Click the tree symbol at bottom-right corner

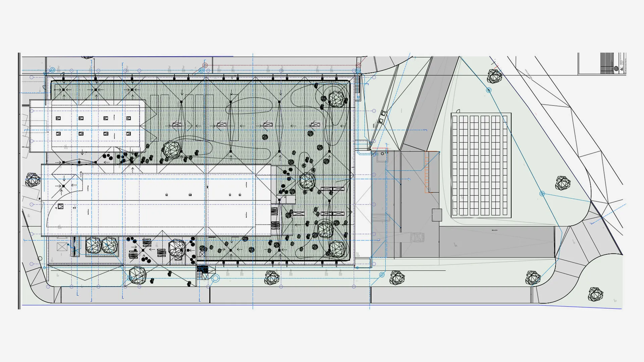coord(595,294)
